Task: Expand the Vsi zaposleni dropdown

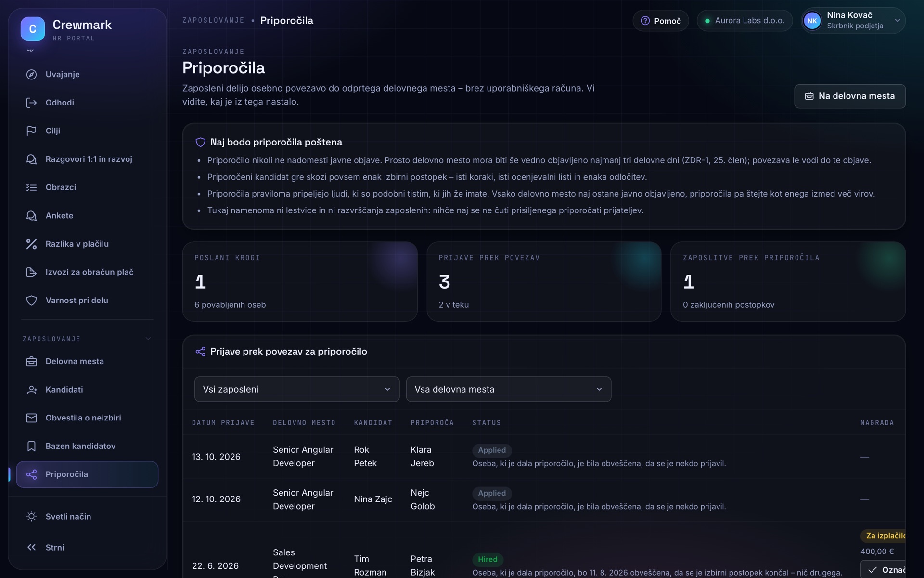Action: 297,389
